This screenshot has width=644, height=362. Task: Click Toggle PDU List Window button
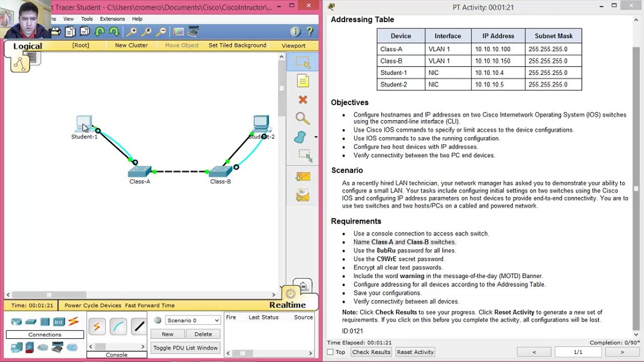point(185,348)
